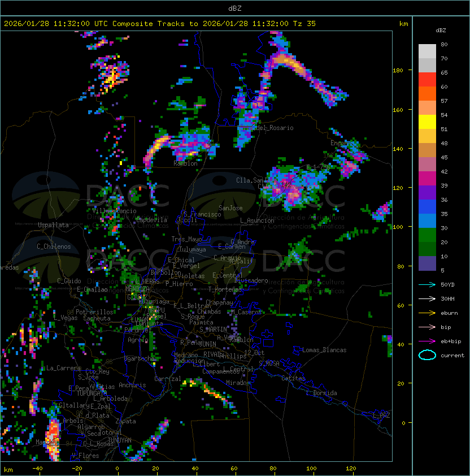Click the 'Uspallata' map label

53,225
